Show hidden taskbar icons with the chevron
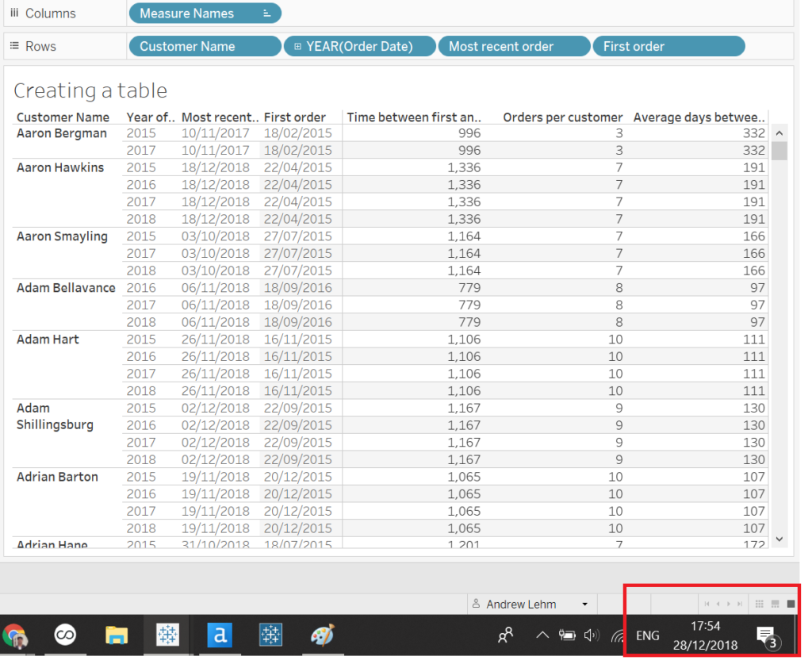The image size is (812, 664). 542,634
